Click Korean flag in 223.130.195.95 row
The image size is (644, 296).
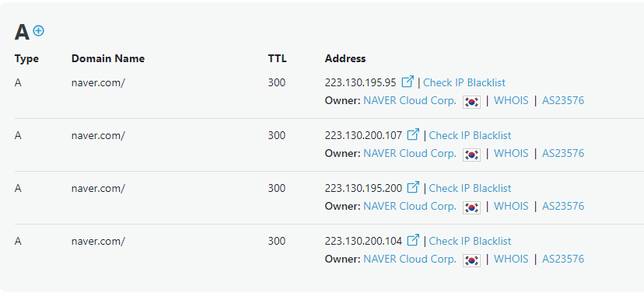tap(471, 102)
